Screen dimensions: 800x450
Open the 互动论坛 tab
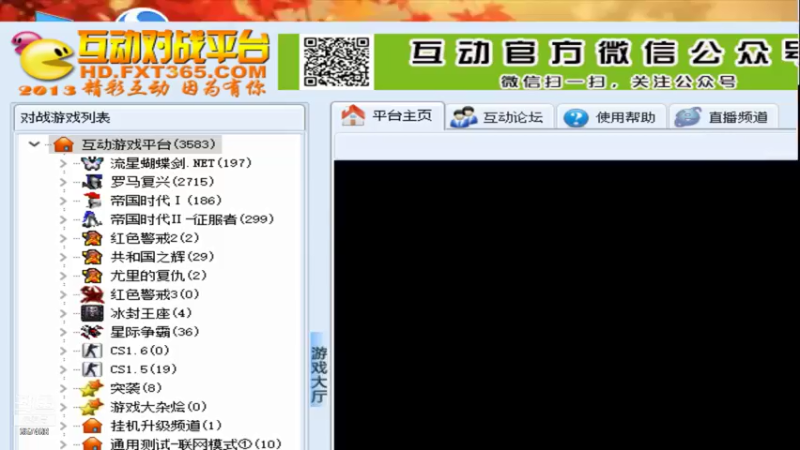pos(498,117)
